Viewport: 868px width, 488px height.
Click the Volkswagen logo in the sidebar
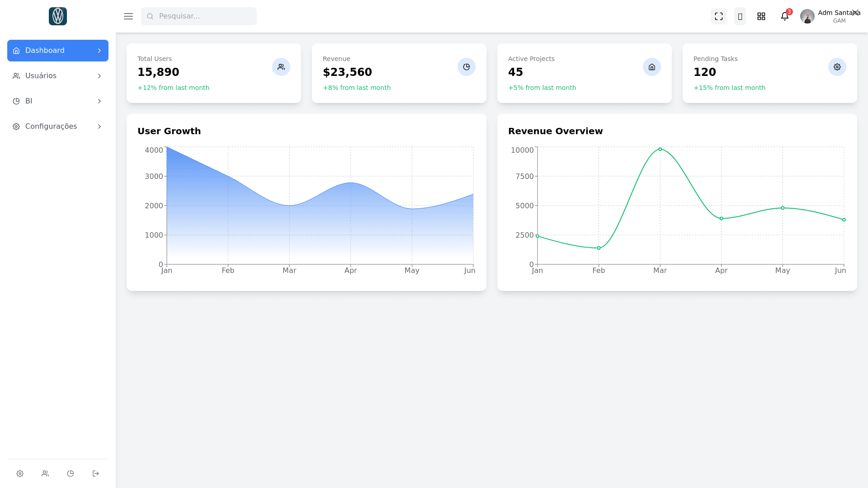click(58, 16)
